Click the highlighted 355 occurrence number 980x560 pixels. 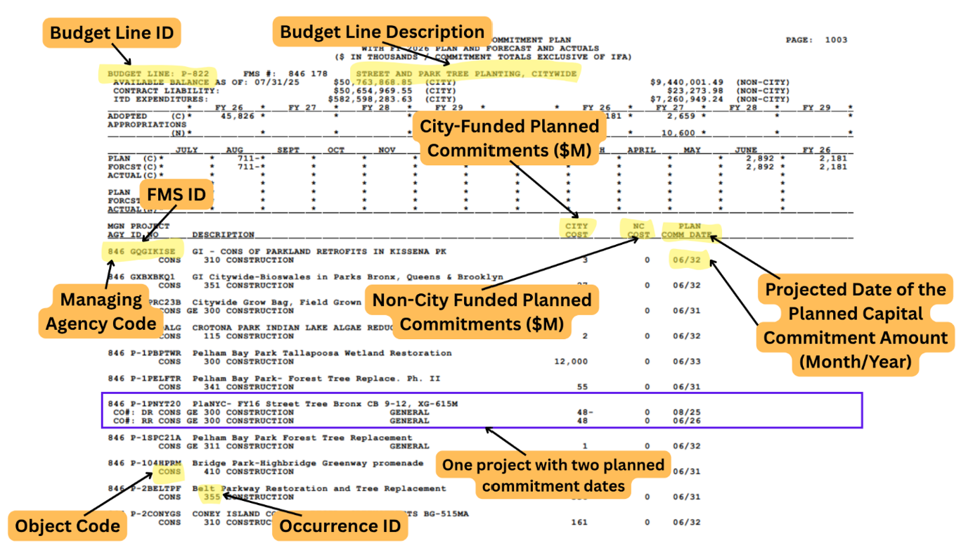(x=209, y=497)
